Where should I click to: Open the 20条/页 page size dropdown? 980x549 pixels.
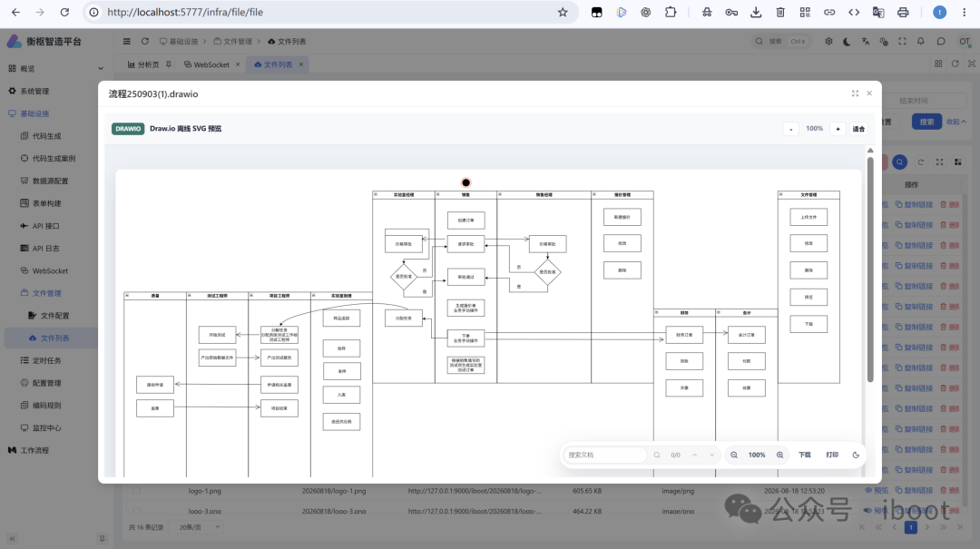197,527
